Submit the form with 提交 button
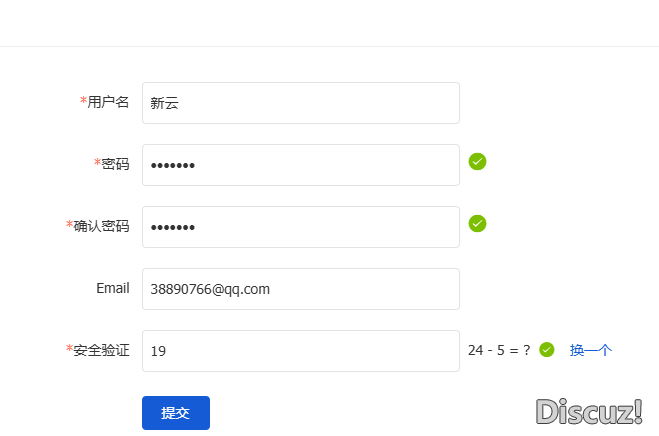Image resolution: width=659 pixels, height=436 pixels. [176, 413]
